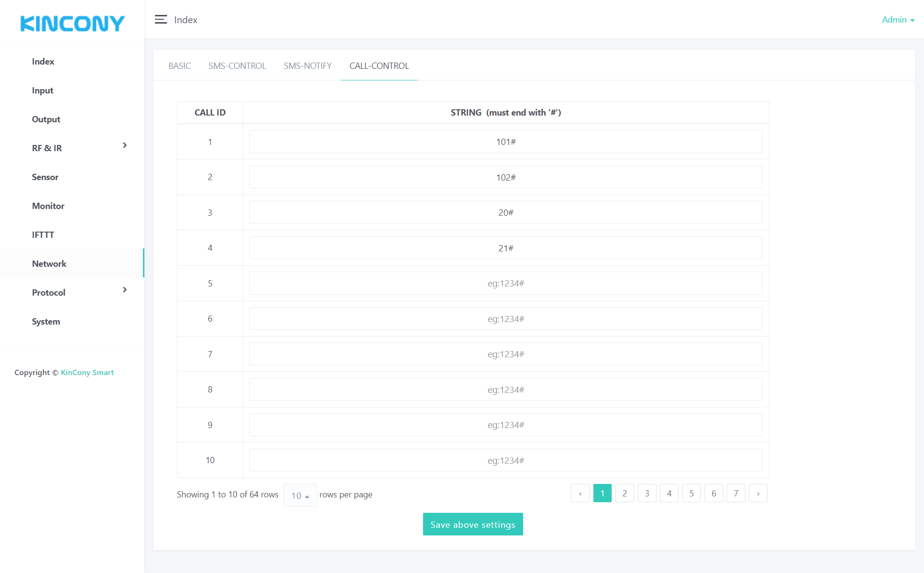The image size is (924, 573).
Task: Open the Sensor sidebar page
Action: point(45,177)
